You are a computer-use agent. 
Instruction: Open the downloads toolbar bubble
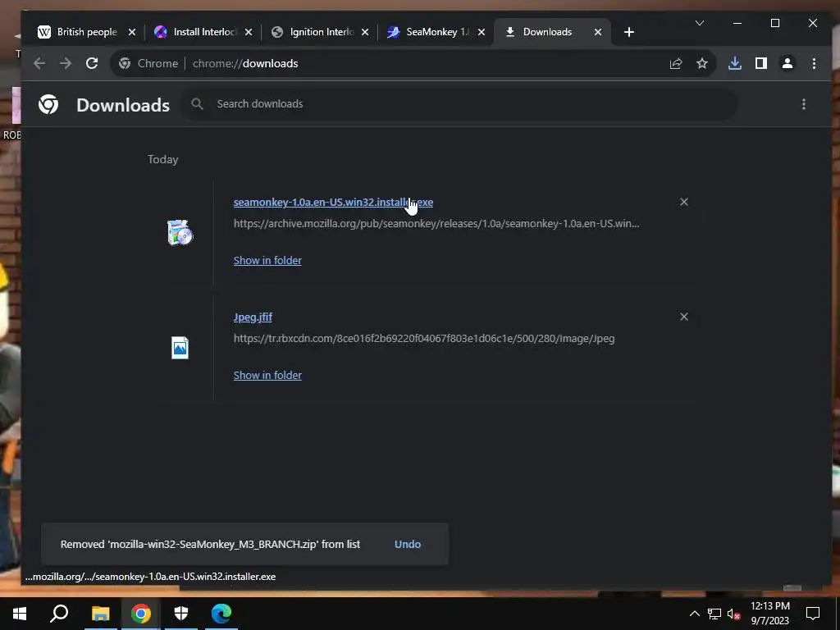pos(735,63)
